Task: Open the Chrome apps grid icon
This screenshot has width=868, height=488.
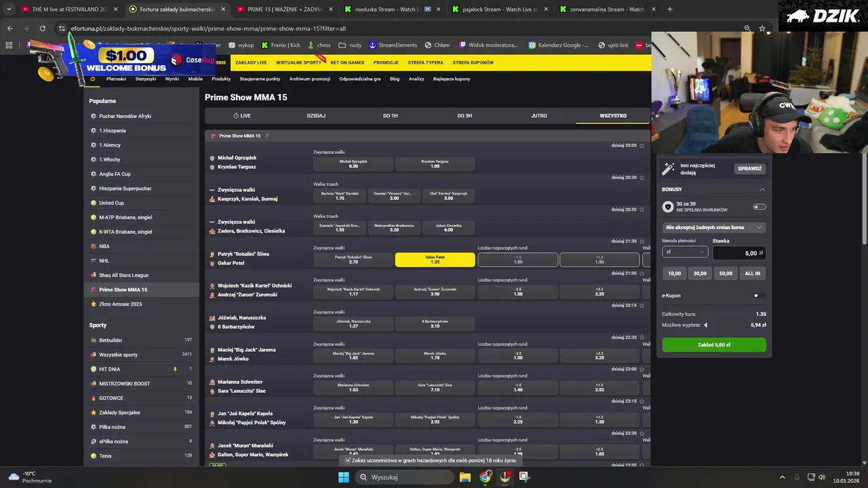Action: 9,45
